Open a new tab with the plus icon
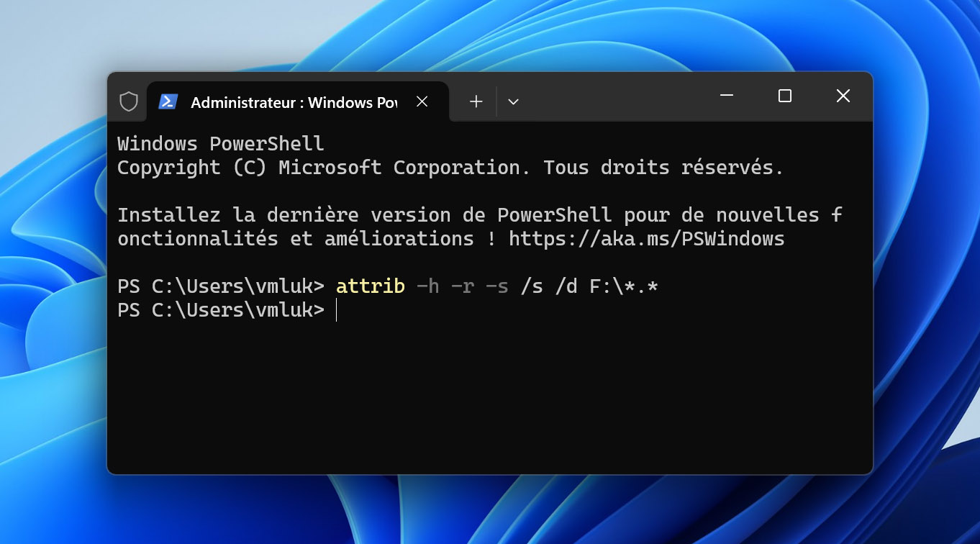Screen dimensions: 980x544 (476, 101)
